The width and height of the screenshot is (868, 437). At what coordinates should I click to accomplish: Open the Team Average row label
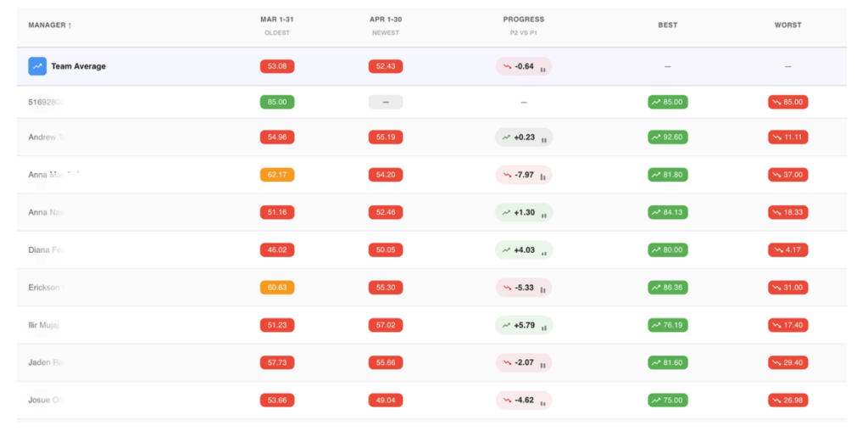click(x=79, y=66)
